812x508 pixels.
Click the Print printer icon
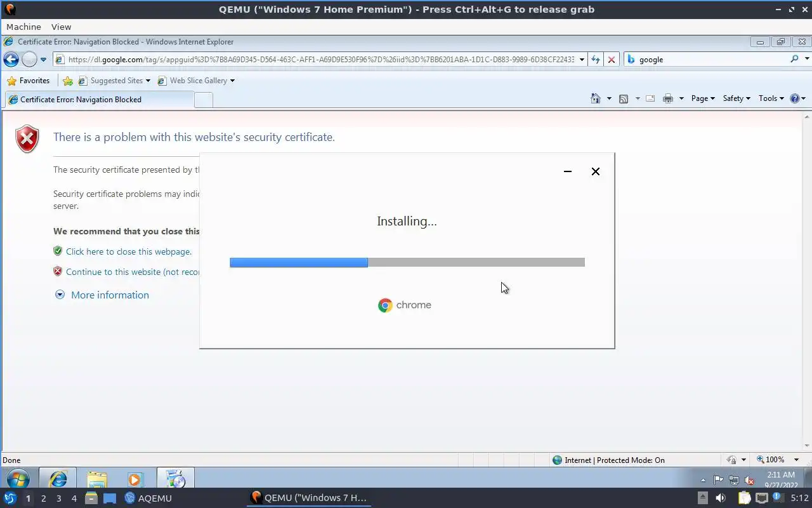click(667, 98)
